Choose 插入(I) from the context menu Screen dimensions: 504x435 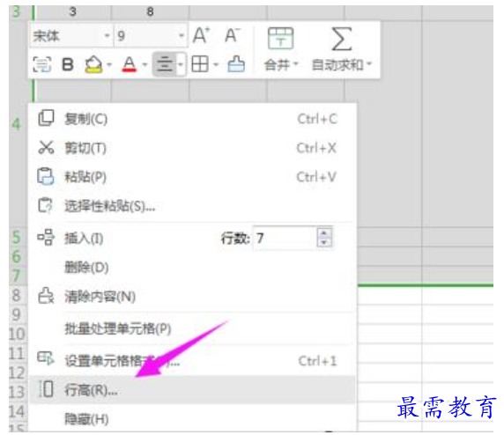click(84, 238)
